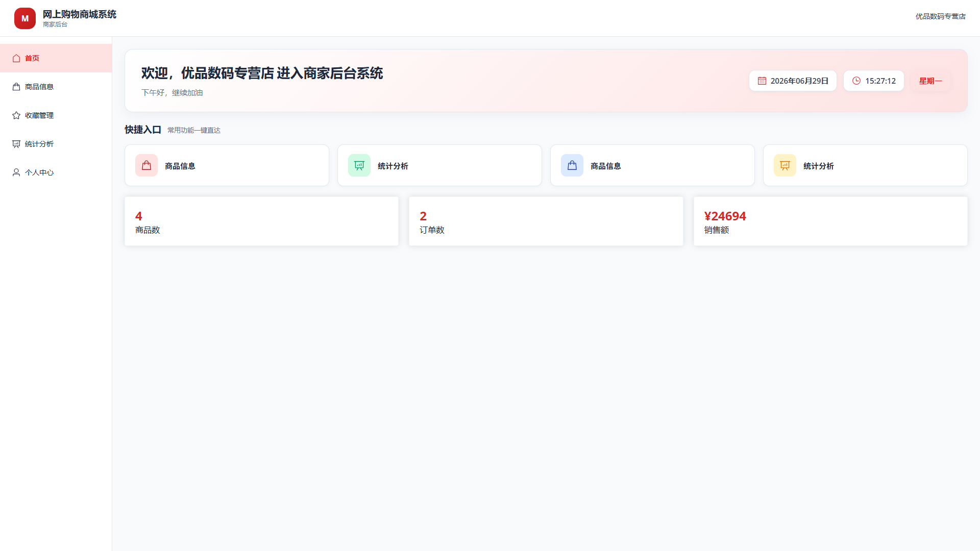The width and height of the screenshot is (980, 551).
Task: Open the 收藏管理 menu item
Action: click(56, 115)
